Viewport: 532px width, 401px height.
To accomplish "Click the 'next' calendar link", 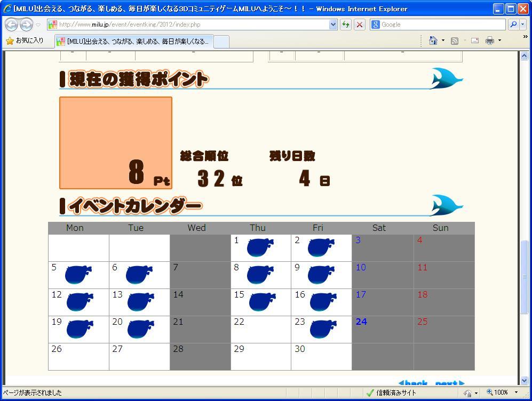I will tap(449, 383).
